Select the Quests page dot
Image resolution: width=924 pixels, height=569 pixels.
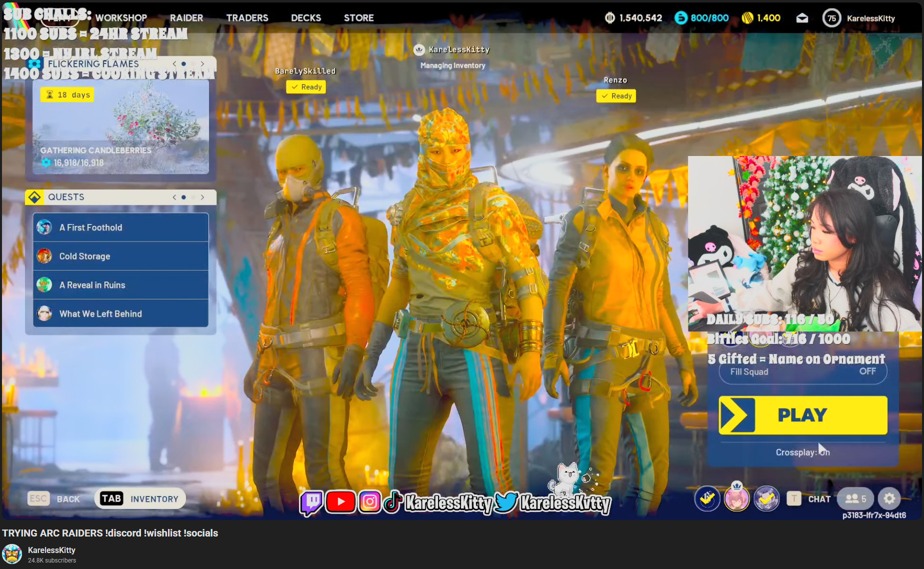[x=183, y=197]
